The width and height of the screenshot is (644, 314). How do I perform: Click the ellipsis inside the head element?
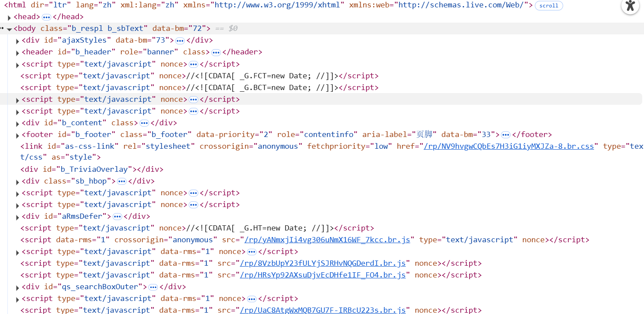tap(46, 17)
